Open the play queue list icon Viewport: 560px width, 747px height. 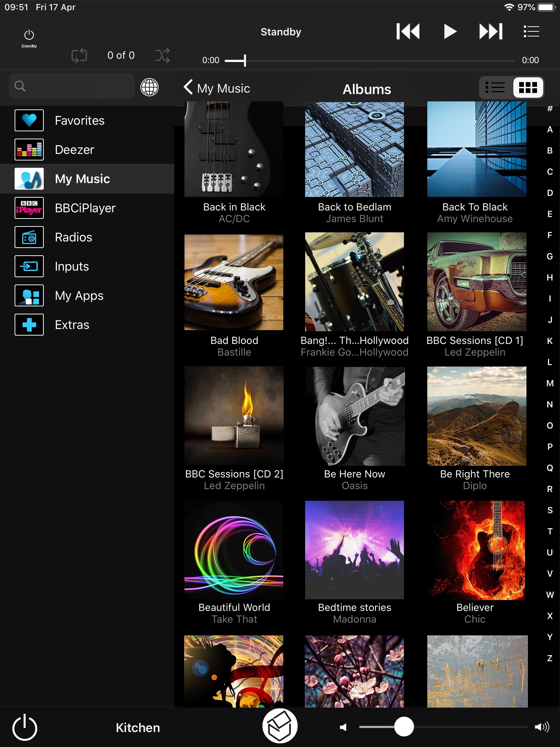pyautogui.click(x=531, y=31)
